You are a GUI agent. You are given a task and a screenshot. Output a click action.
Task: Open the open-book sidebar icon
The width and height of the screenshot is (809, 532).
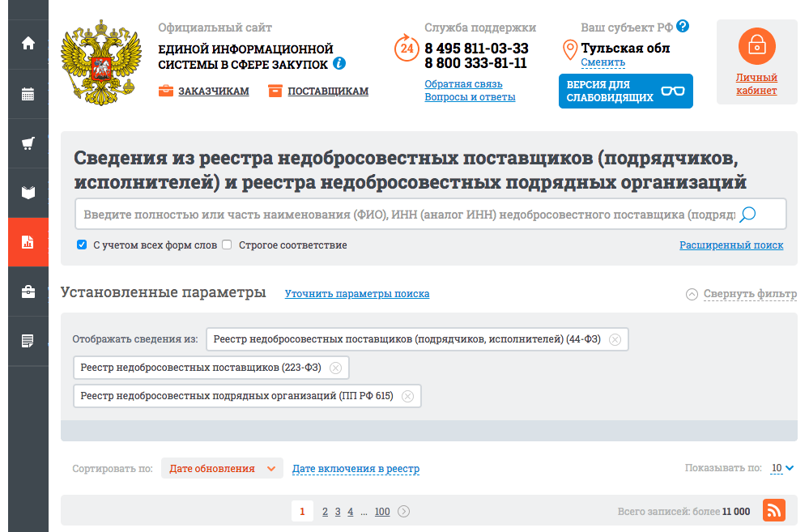(x=28, y=193)
